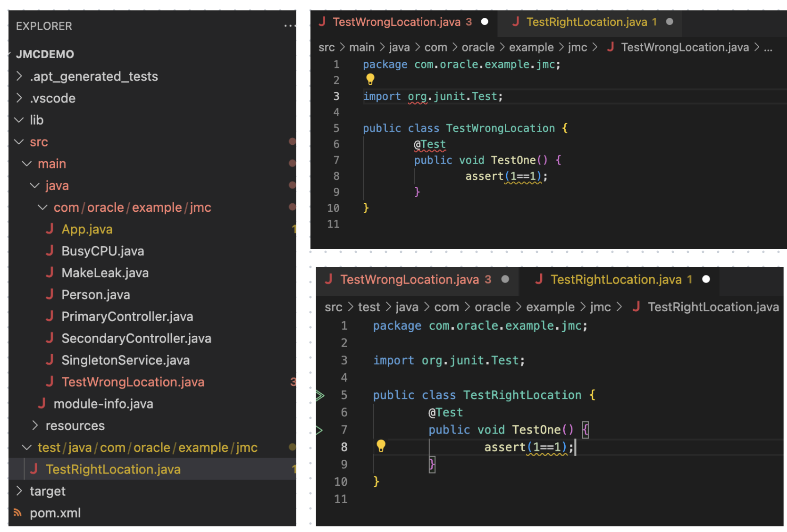Click Java icon beside App.java

coord(50,229)
